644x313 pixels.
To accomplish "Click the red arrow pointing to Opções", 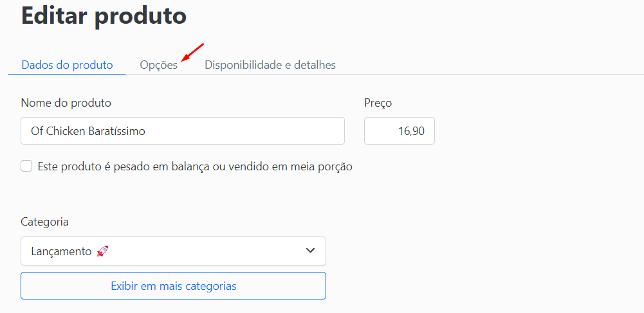I will click(192, 51).
